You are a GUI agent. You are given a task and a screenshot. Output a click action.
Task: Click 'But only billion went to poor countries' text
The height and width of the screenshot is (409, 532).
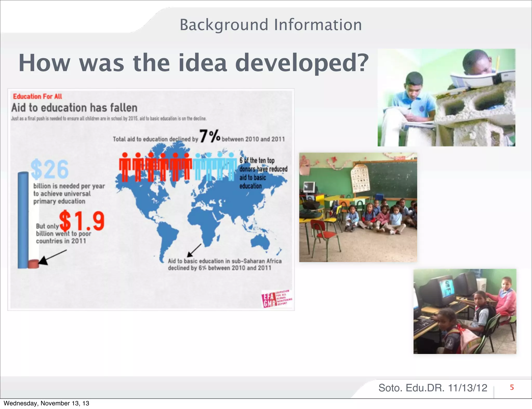click(x=63, y=234)
